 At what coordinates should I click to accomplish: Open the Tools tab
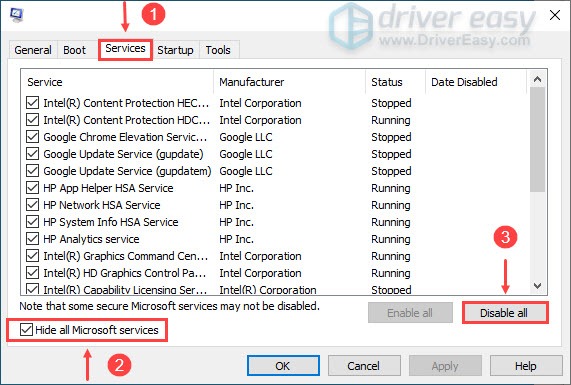[x=218, y=50]
